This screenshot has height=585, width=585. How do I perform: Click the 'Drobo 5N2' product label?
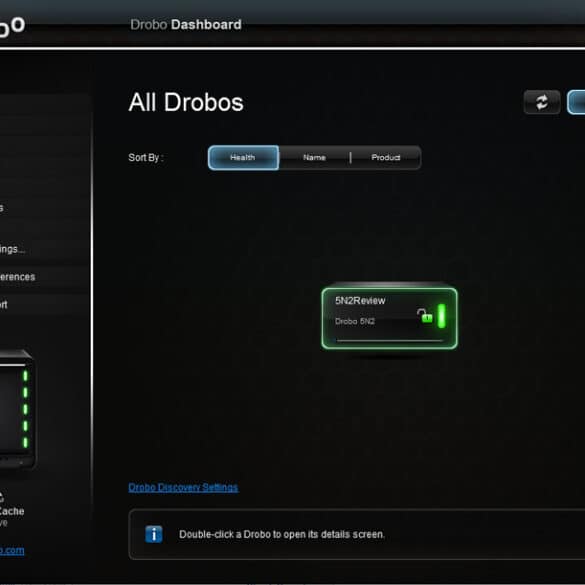point(355,321)
